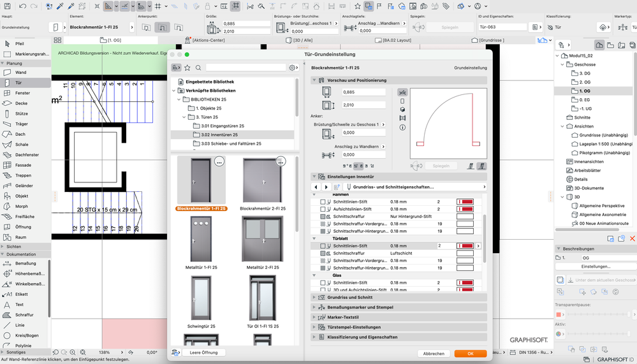The width and height of the screenshot is (637, 364).
Task: Expand Türstempel-Einstellungen section
Action: point(314,327)
